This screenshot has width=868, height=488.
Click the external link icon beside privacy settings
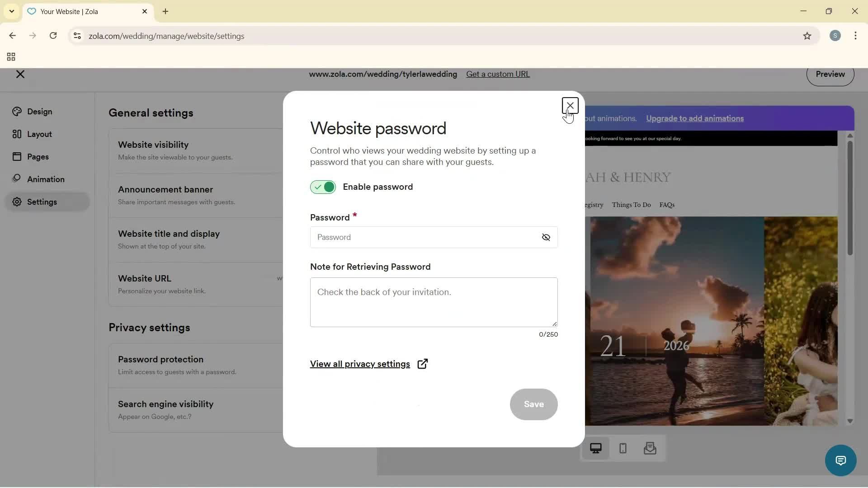tap(423, 364)
